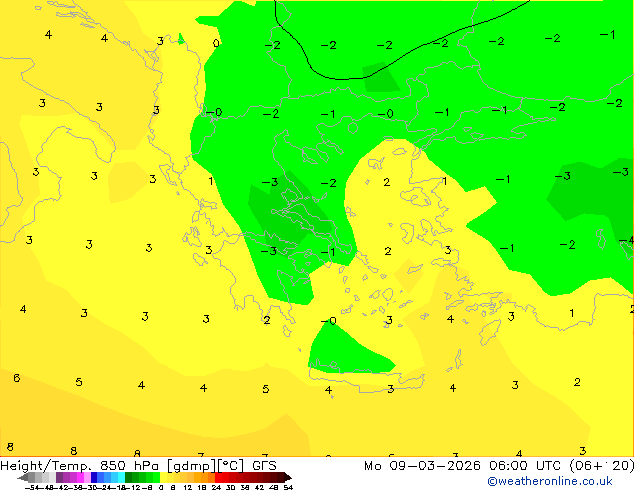Click the legend scale value '-54'

[32, 487]
